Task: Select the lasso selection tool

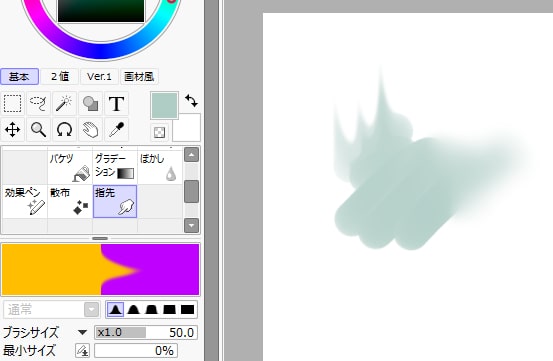Action: (38, 104)
